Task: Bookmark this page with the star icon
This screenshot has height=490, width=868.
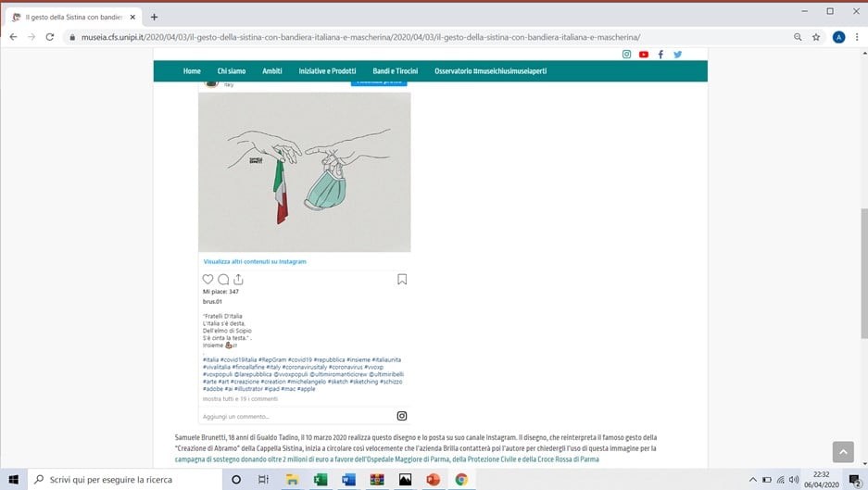Action: (816, 37)
